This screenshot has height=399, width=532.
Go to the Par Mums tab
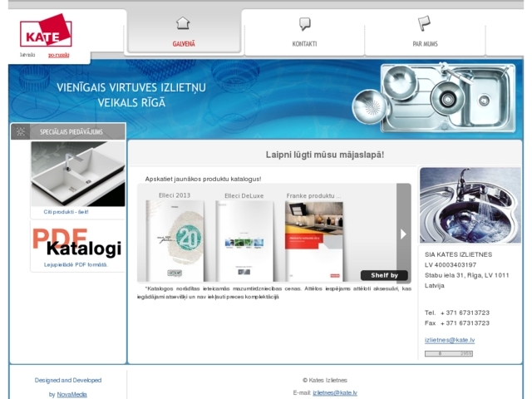(425, 43)
